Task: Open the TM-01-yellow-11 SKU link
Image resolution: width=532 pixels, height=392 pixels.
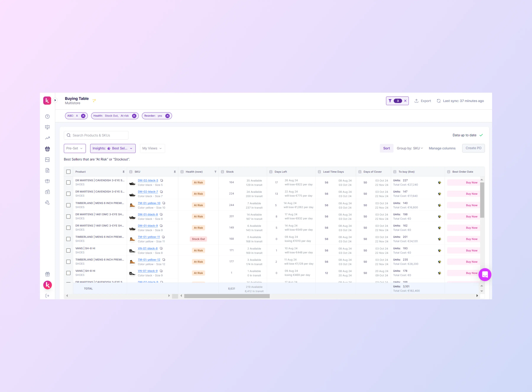Action: click(149, 237)
